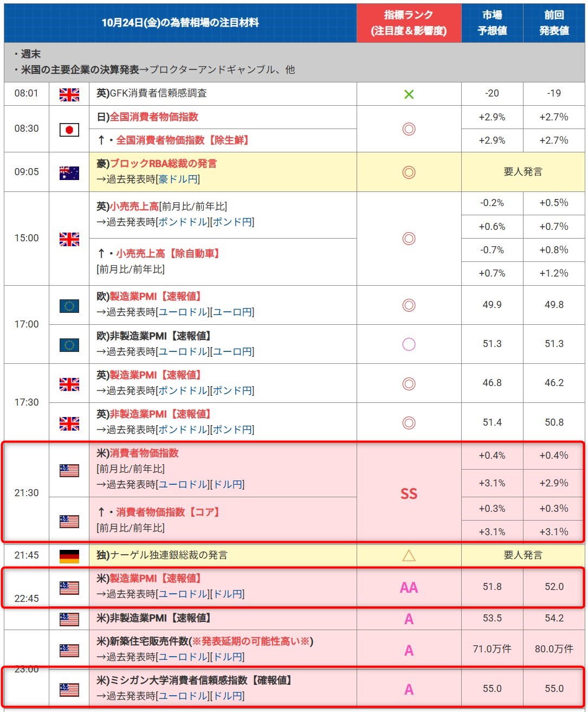Click the Australian flag in the RBA row
The image size is (588, 712).
click(x=69, y=172)
